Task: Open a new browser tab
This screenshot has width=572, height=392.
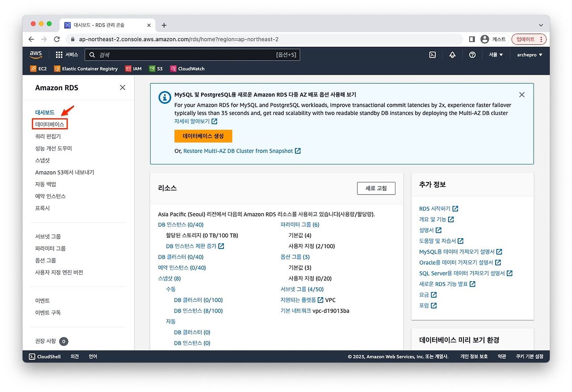Action: (x=164, y=25)
